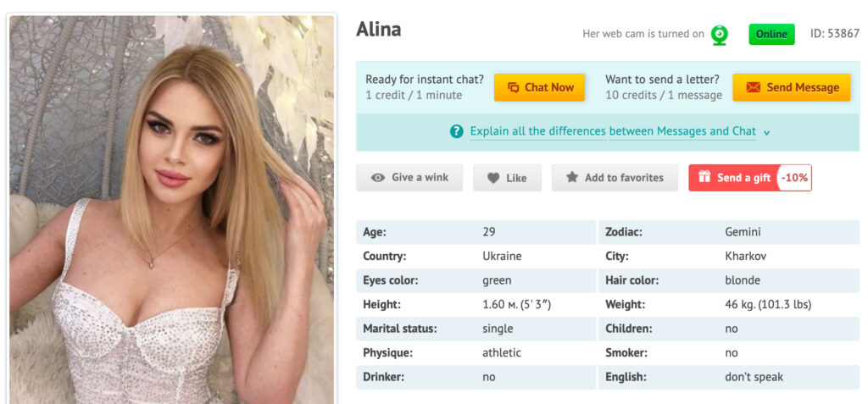868x404 pixels.
Task: Click the Alina profile name heading
Action: point(378,30)
